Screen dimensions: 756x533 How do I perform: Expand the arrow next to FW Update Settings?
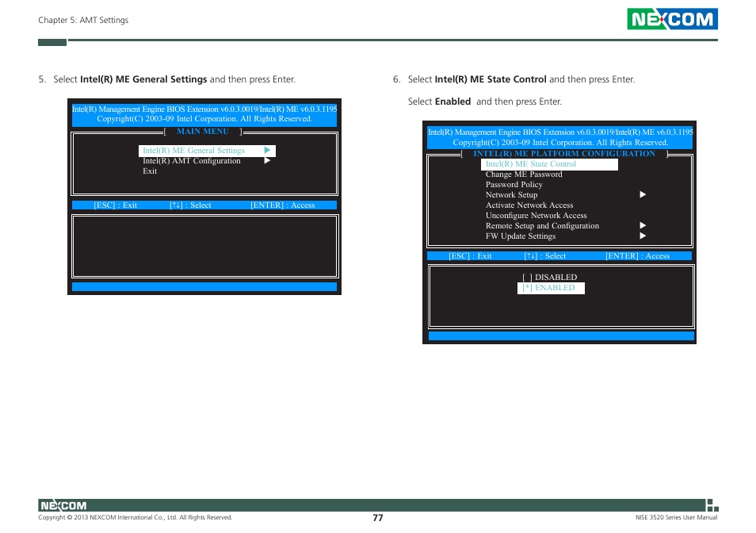click(643, 236)
